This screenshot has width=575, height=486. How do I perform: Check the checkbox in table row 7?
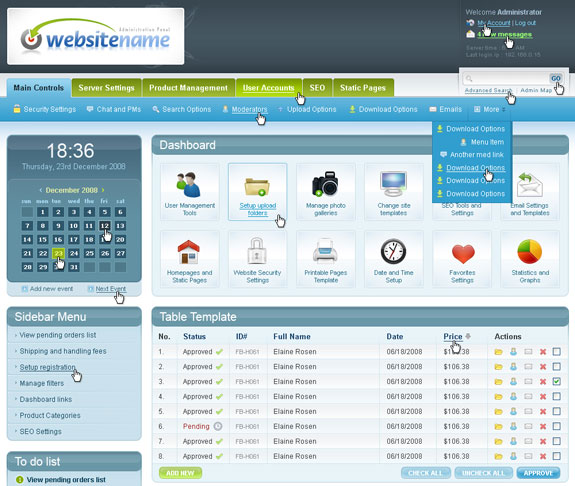(556, 441)
